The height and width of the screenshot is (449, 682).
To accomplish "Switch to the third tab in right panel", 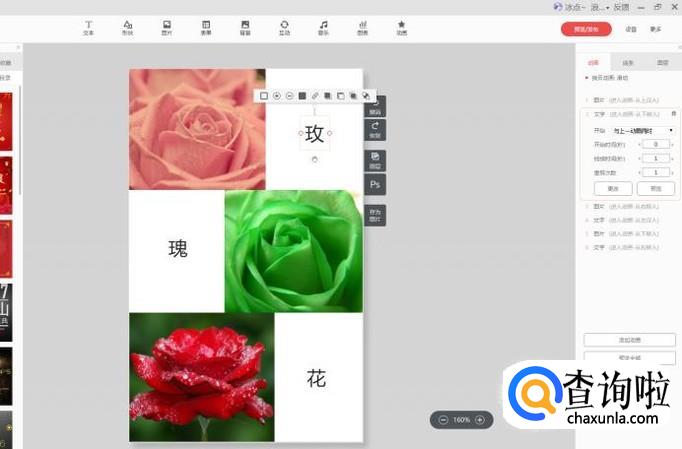I will pyautogui.click(x=663, y=63).
